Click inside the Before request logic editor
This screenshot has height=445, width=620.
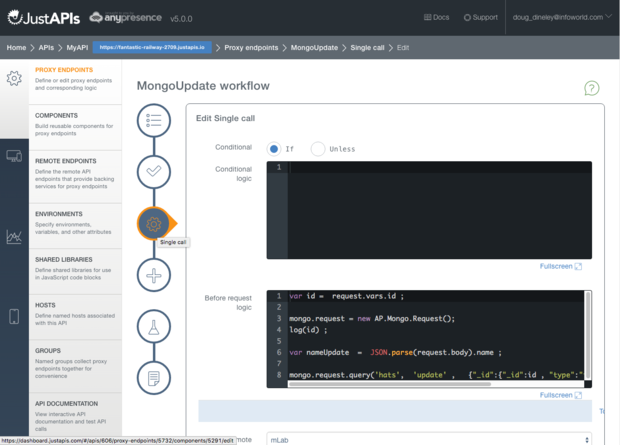click(x=429, y=339)
